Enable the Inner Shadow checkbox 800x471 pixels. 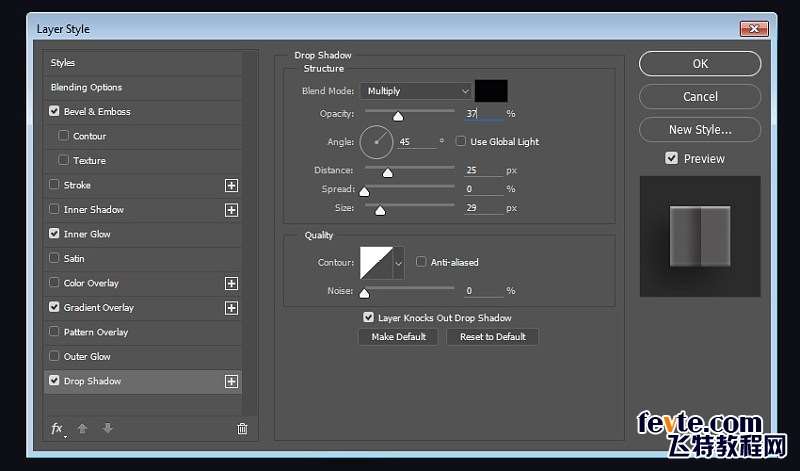pos(54,209)
